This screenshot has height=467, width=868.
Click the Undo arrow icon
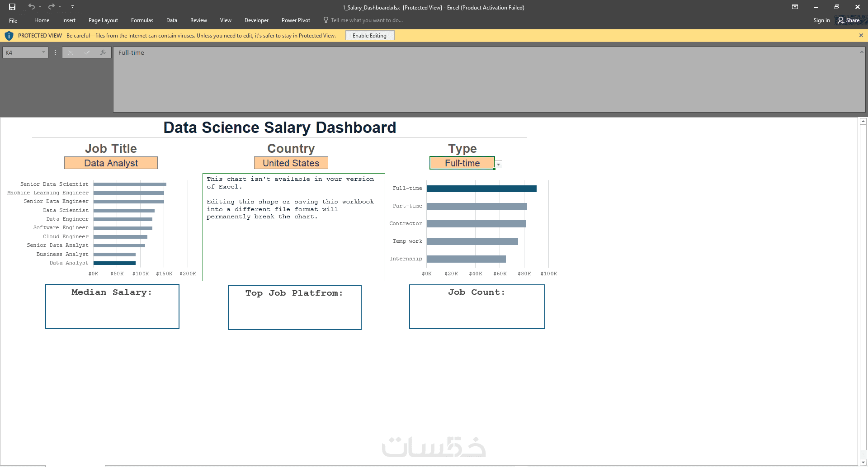coord(31,7)
